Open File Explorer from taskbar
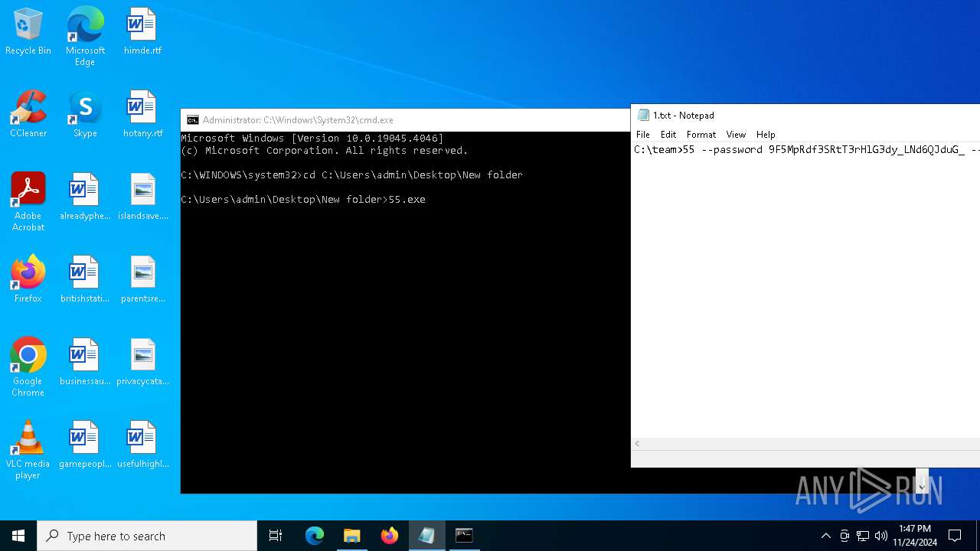This screenshot has width=980, height=551. click(352, 536)
